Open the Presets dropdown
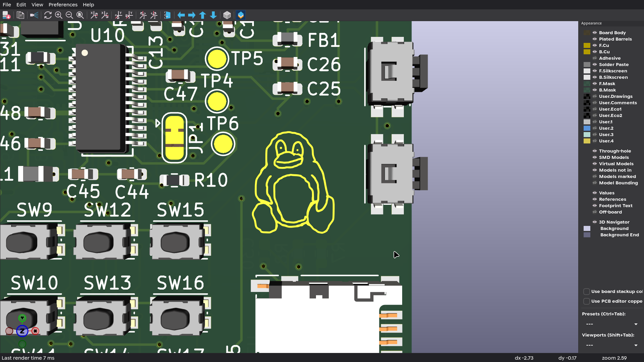 pyautogui.click(x=611, y=324)
